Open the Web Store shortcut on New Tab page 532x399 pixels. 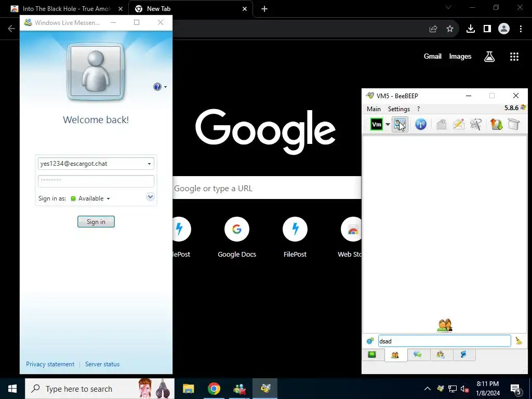[351, 237]
